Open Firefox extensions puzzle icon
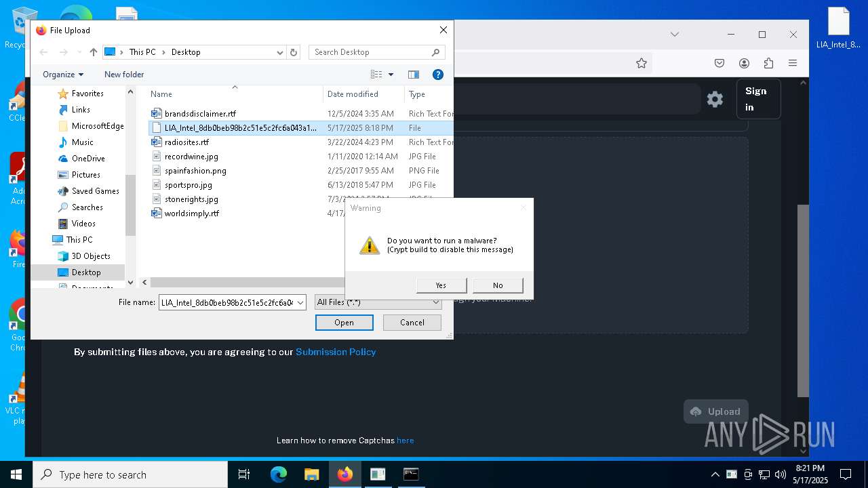The height and width of the screenshot is (488, 868). [x=768, y=63]
